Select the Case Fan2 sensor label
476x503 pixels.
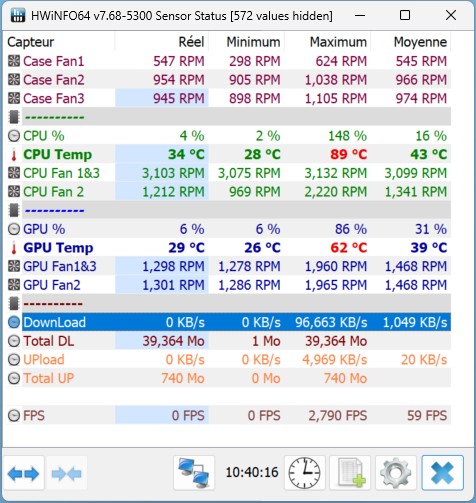pyautogui.click(x=53, y=80)
